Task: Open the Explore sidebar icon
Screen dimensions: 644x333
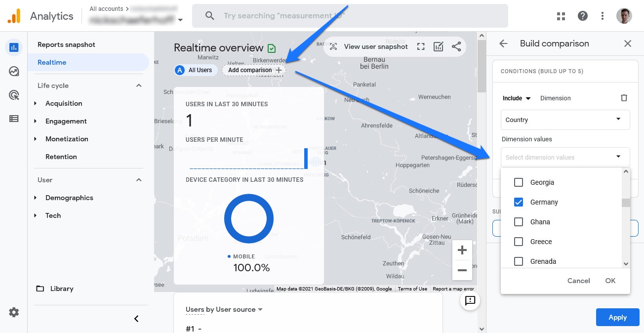Action: coord(14,71)
